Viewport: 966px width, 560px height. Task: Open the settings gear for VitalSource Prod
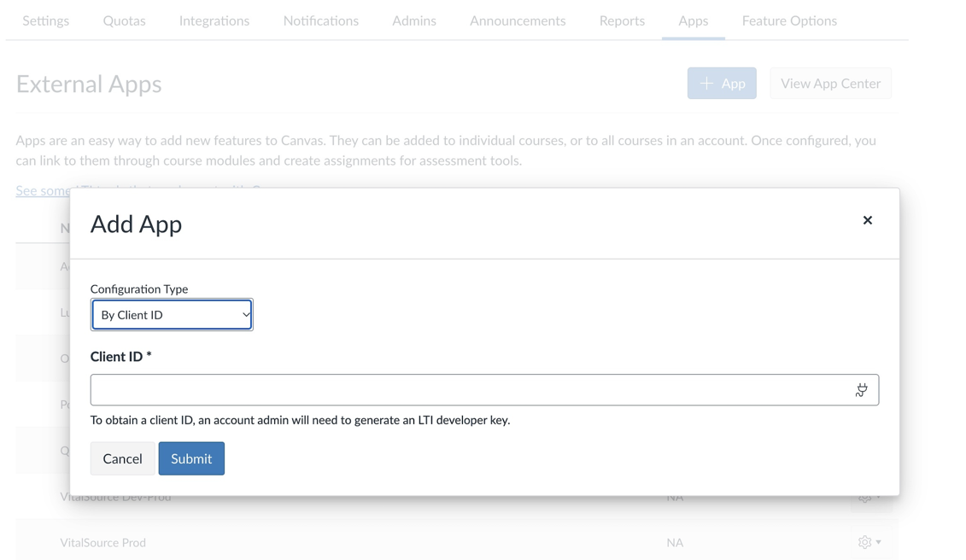tap(864, 542)
